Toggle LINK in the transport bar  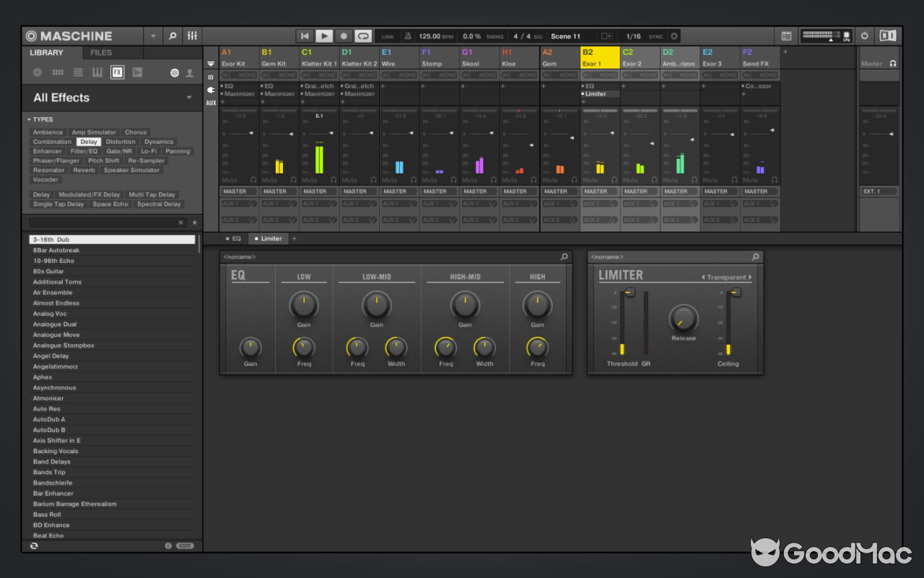[x=388, y=35]
